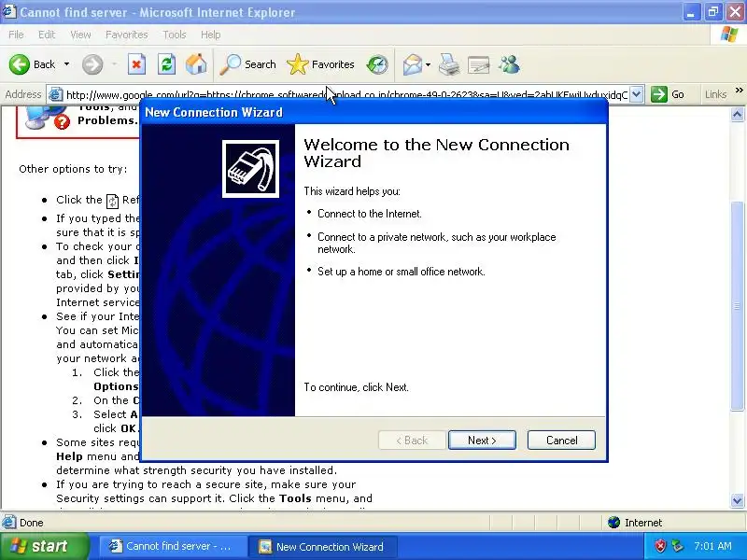The height and width of the screenshot is (560, 747).
Task: Open the Favorites menu
Action: [x=127, y=35]
